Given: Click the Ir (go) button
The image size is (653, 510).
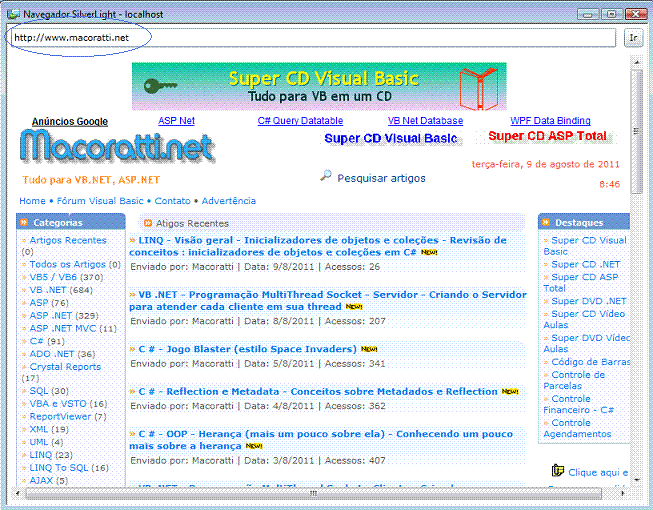Looking at the screenshot, I should (x=633, y=38).
